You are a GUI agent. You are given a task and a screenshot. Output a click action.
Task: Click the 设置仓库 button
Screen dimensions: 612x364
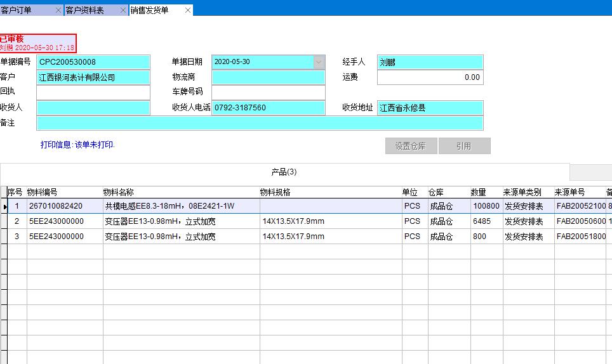tap(410, 146)
